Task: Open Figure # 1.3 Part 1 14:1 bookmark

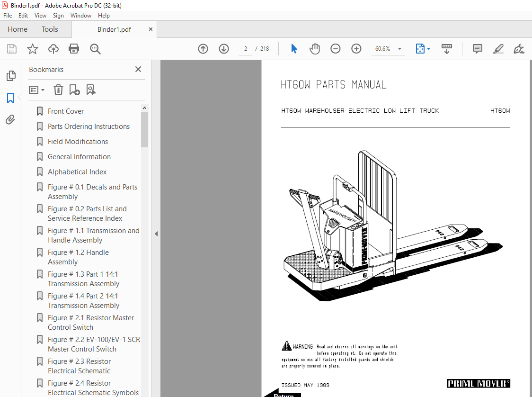Action: coord(83,279)
